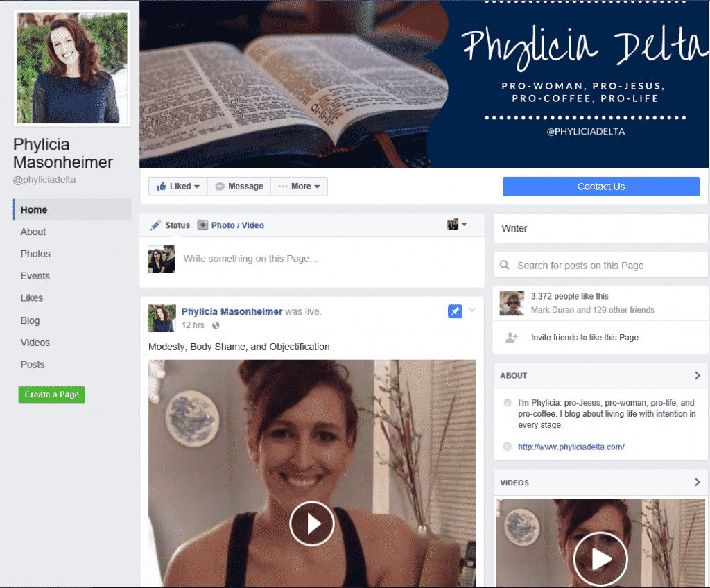The height and width of the screenshot is (588, 710).
Task: Click the ABOUT panel heading
Action: click(514, 376)
